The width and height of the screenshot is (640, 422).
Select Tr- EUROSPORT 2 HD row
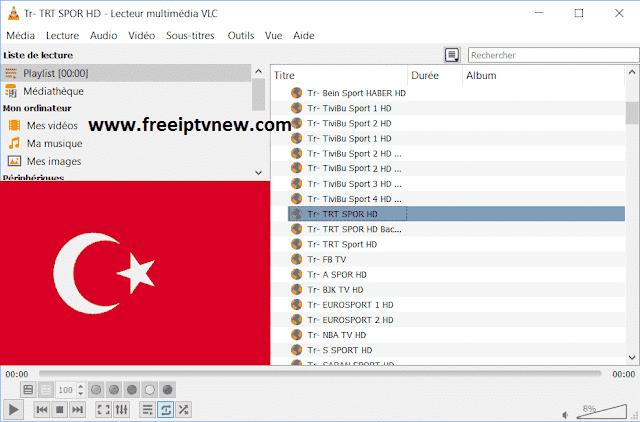coord(448,320)
